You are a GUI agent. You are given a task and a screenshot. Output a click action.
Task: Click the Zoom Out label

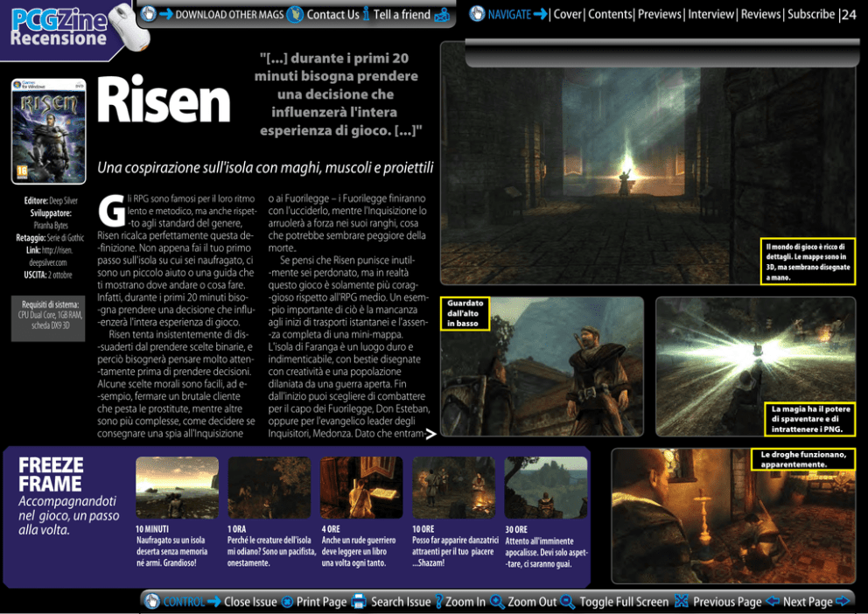tap(532, 602)
